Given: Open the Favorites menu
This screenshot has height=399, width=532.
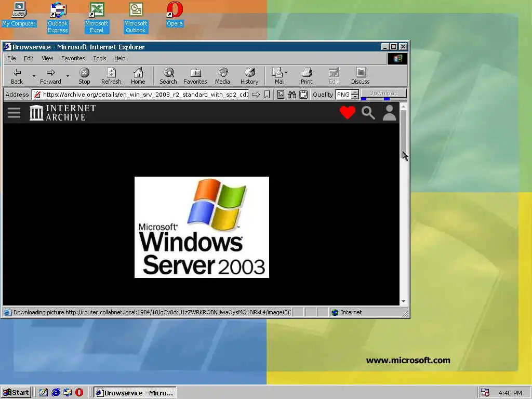Looking at the screenshot, I should 73,58.
